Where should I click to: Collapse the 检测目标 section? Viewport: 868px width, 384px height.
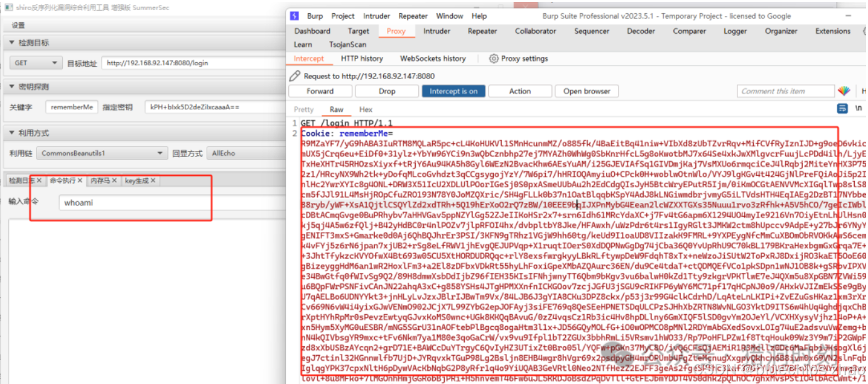[x=11, y=43]
